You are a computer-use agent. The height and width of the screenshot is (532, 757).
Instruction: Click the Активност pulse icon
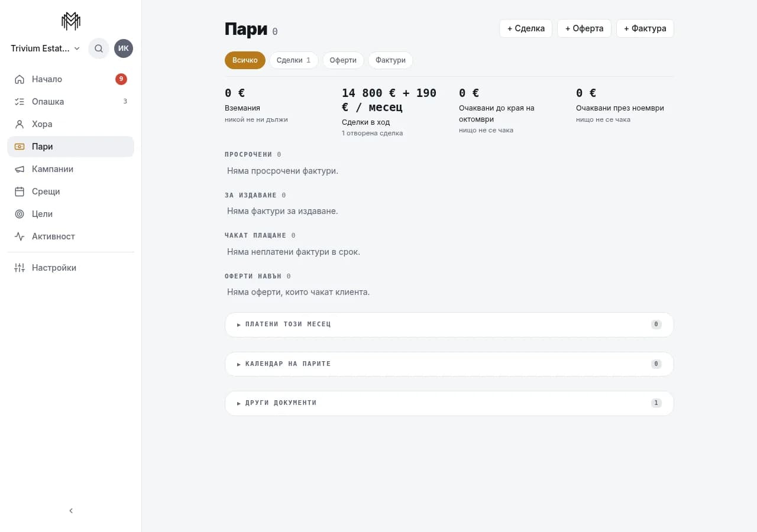[20, 236]
